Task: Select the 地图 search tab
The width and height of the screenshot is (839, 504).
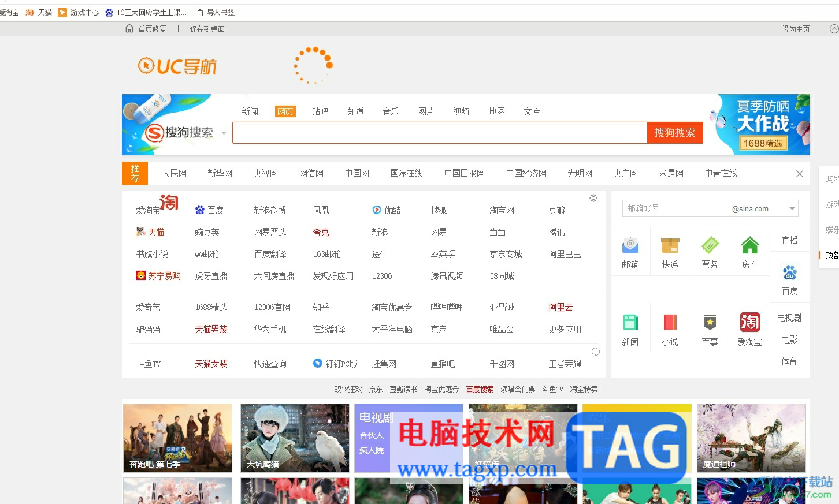Action: click(496, 111)
